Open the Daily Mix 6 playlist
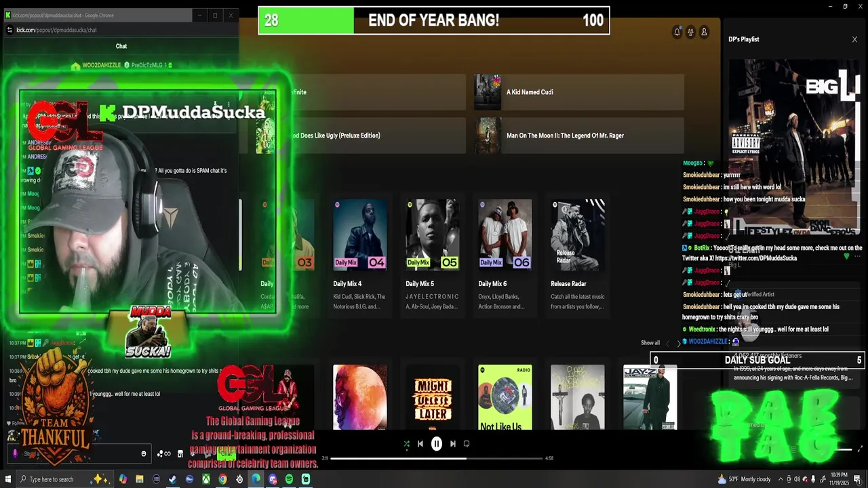 505,256
